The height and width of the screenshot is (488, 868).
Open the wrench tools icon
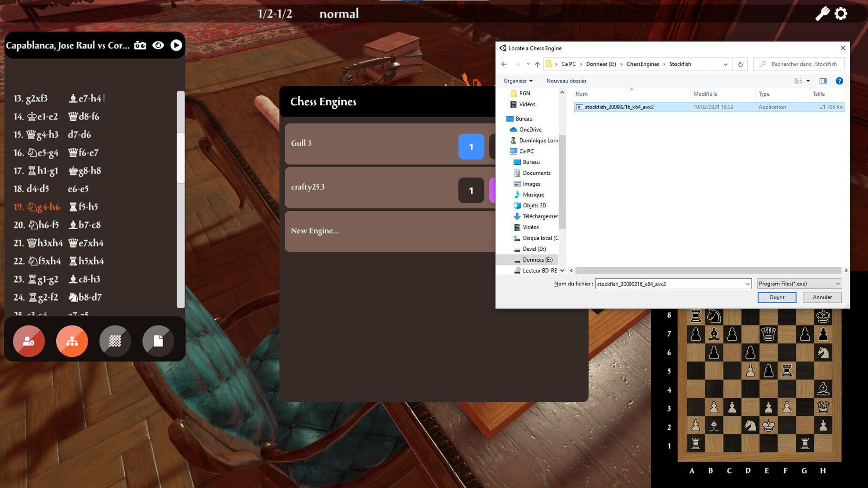pos(822,13)
